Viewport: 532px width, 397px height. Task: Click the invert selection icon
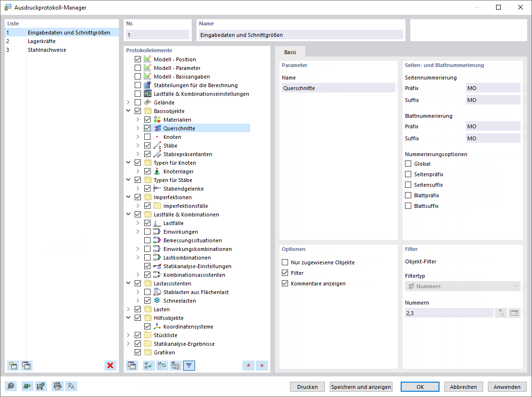click(162, 365)
